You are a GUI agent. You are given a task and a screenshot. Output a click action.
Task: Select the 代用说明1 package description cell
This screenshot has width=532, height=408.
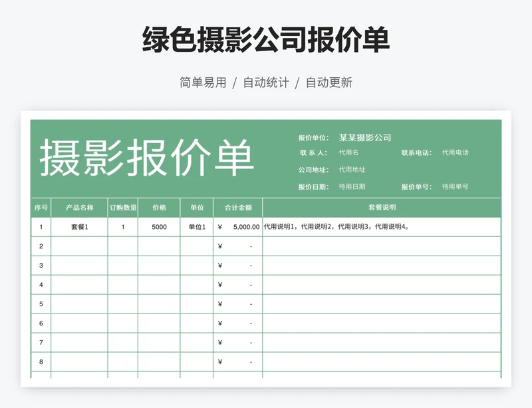382,227
